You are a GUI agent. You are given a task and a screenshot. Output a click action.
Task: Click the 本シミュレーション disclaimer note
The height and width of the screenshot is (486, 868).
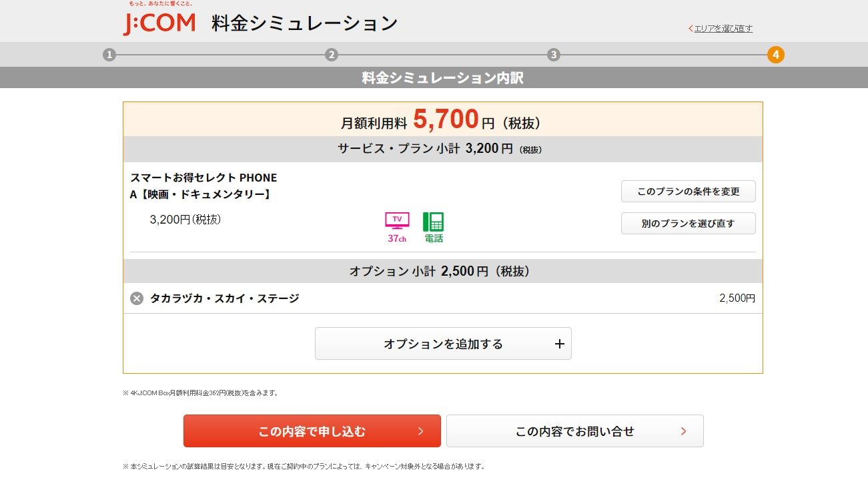[304, 466]
